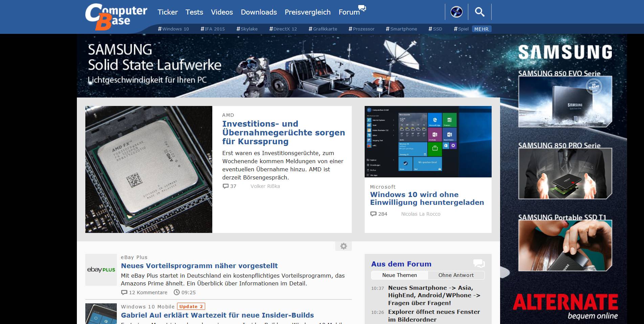Click the Windows 10 Mobile category label
Screen dimensions: 644x324
pyautogui.click(x=148, y=307)
